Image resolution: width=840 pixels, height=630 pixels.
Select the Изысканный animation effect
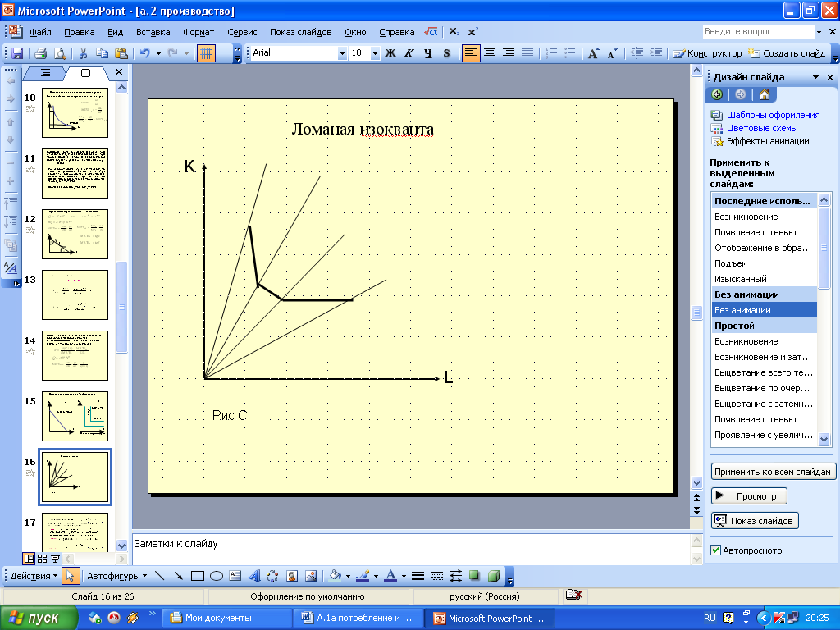click(x=764, y=279)
